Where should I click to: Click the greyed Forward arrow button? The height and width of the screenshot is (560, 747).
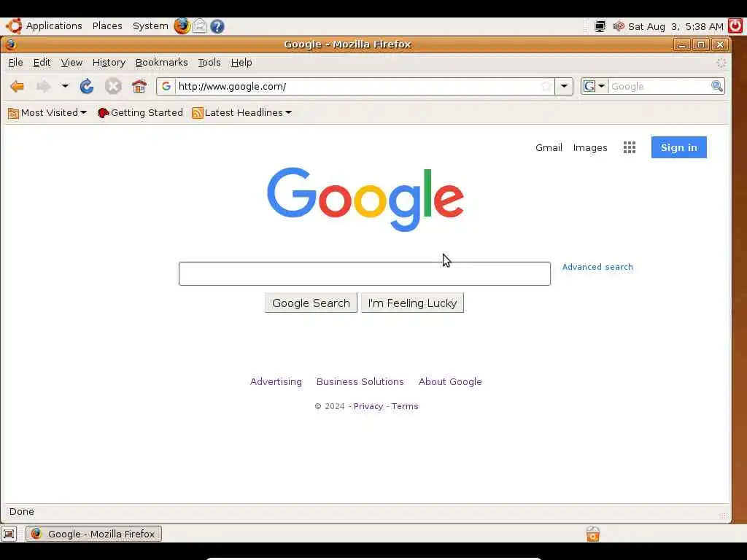tap(44, 86)
